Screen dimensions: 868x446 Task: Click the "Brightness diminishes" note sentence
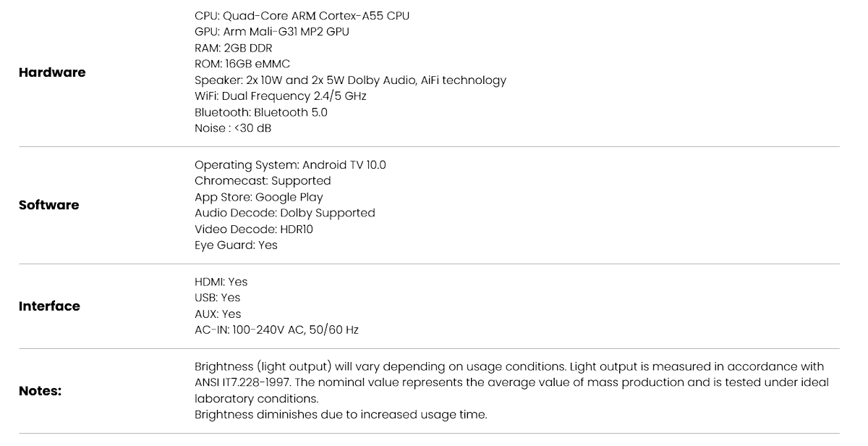click(341, 415)
